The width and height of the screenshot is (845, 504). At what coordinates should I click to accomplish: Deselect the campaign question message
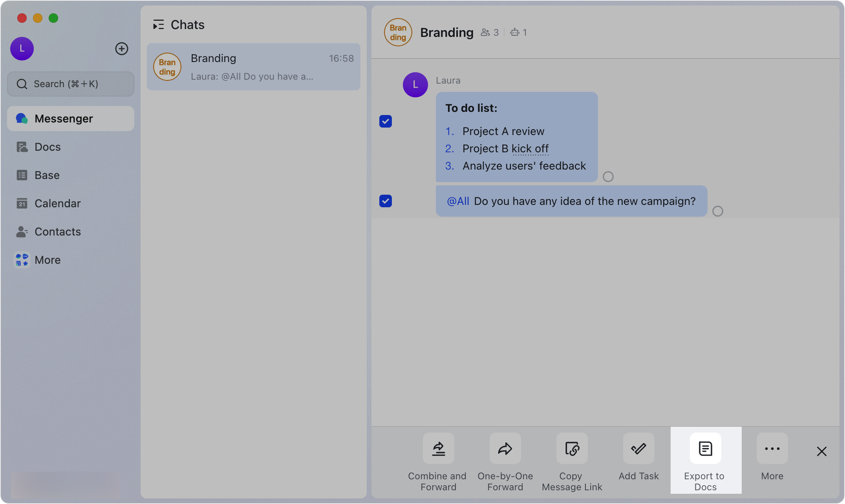click(x=386, y=201)
